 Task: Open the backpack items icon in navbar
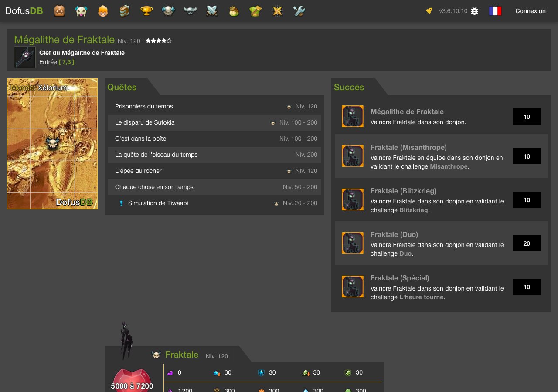pyautogui.click(x=59, y=11)
